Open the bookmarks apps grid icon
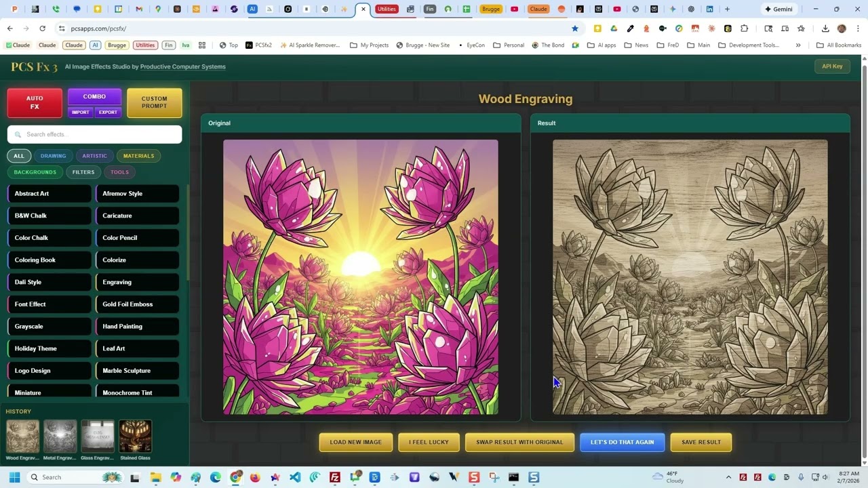This screenshot has height=488, width=868. (201, 45)
